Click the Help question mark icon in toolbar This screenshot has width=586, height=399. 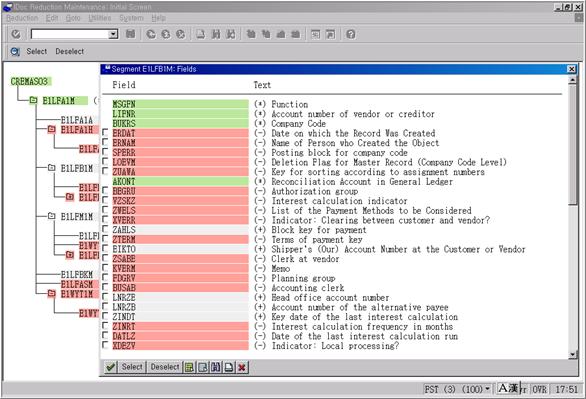click(x=351, y=34)
